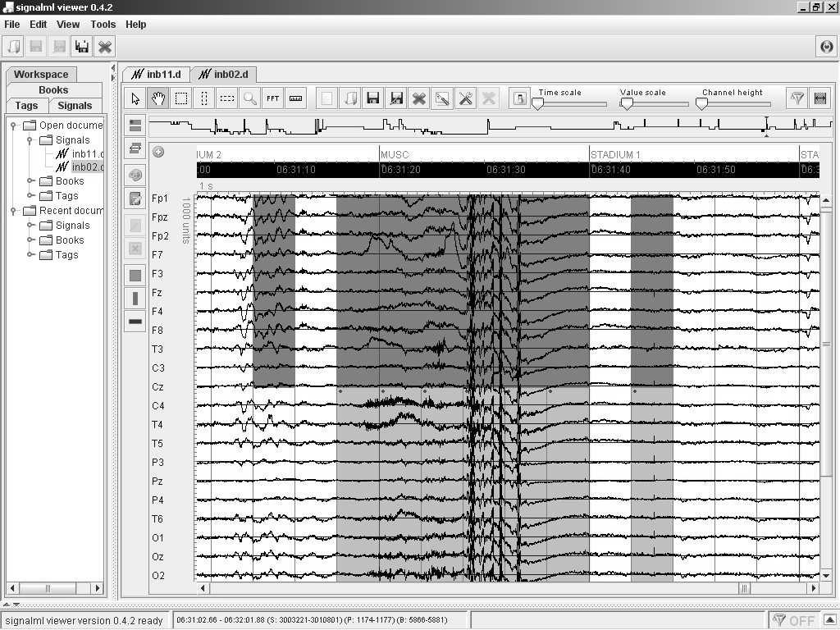Choose the rectangular block selection tool
This screenshot has width=840, height=630.
181,98
